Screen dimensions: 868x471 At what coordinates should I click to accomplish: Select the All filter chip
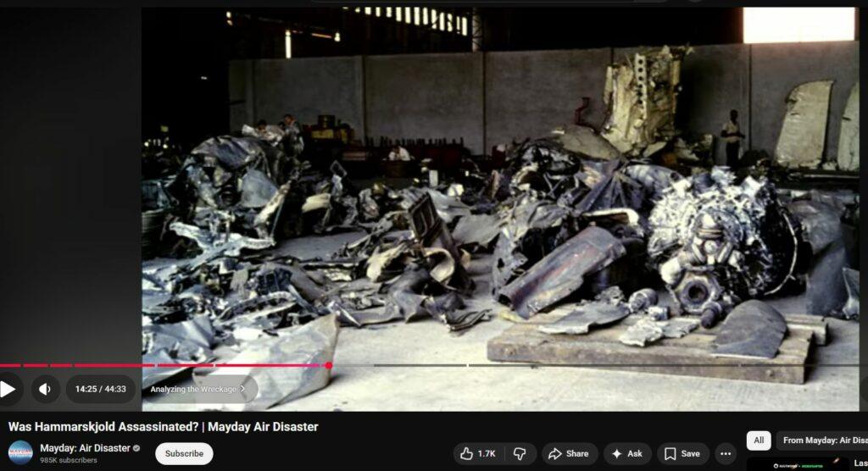759,441
